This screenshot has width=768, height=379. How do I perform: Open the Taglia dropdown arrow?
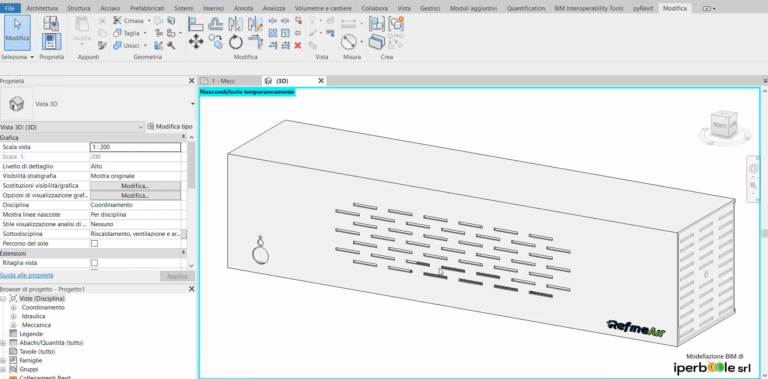pos(145,33)
